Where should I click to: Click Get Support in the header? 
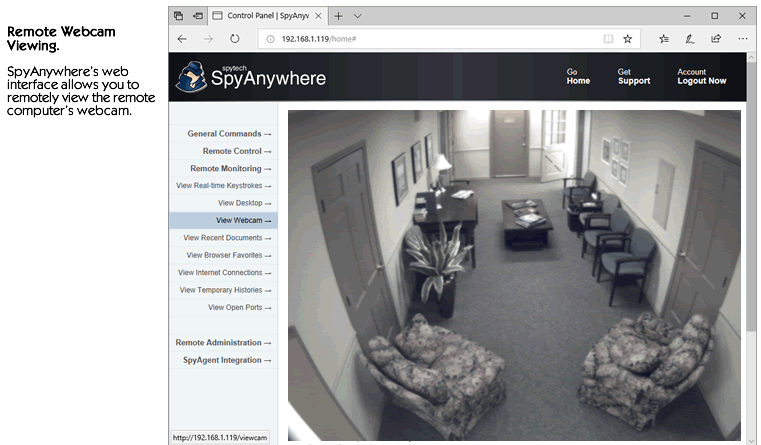point(634,77)
